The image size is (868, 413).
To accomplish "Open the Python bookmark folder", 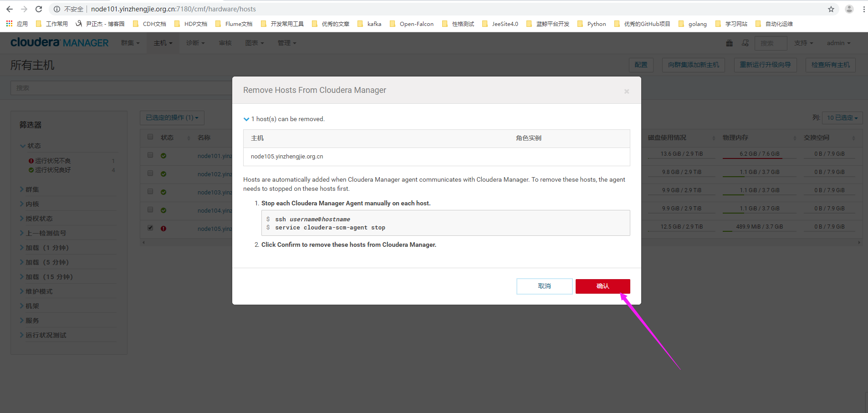I will [592, 24].
